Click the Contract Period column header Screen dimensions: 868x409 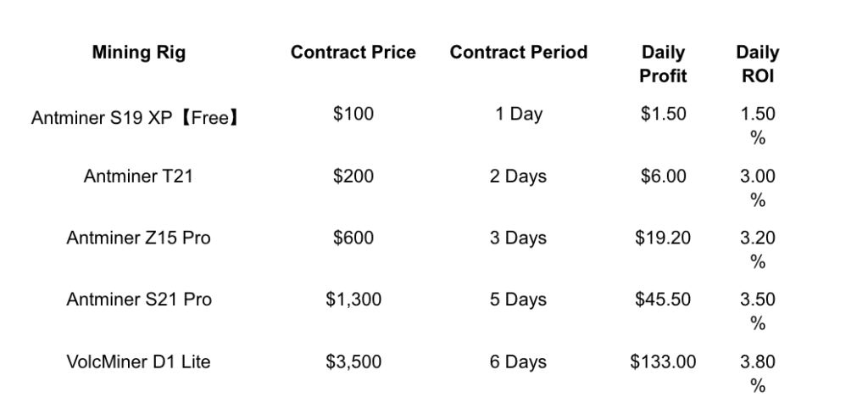(x=518, y=53)
